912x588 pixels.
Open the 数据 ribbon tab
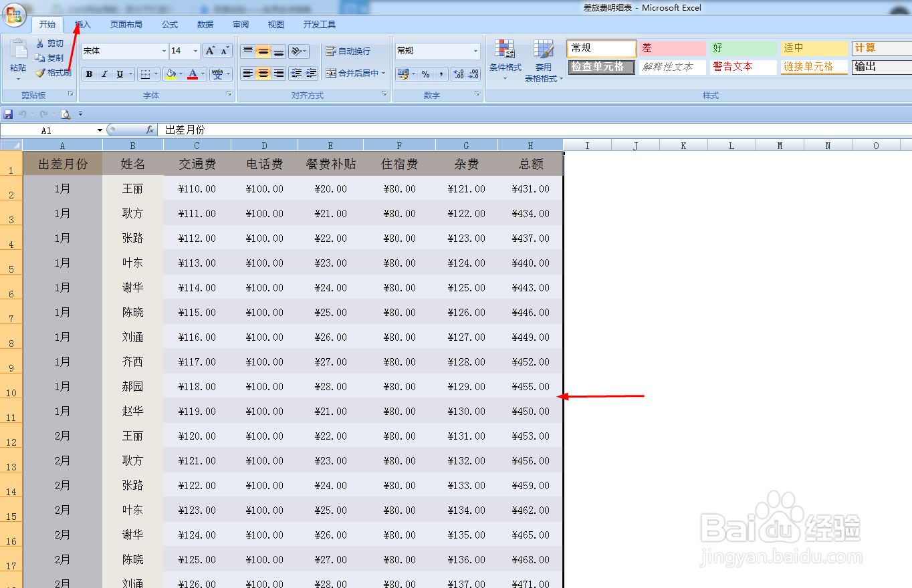pos(205,24)
